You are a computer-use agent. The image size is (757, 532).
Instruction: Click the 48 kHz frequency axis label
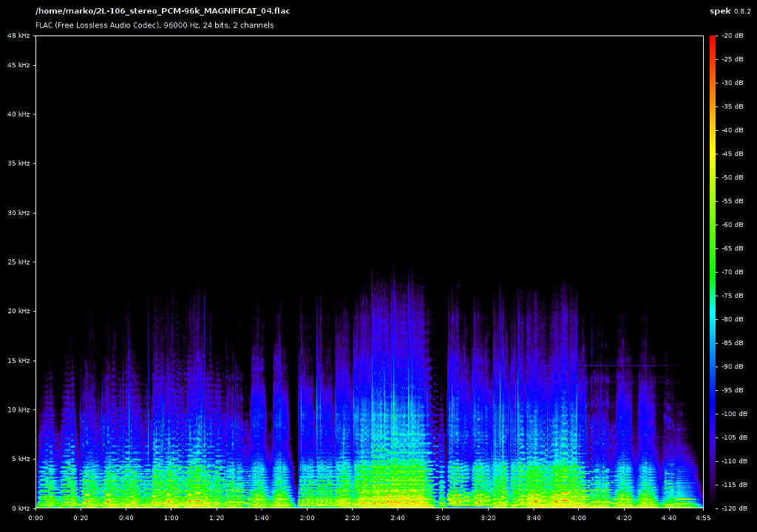point(17,35)
